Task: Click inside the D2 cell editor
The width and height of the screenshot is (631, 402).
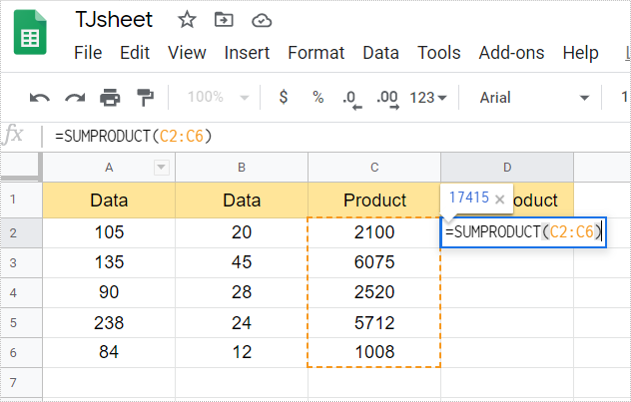Action: tap(523, 232)
